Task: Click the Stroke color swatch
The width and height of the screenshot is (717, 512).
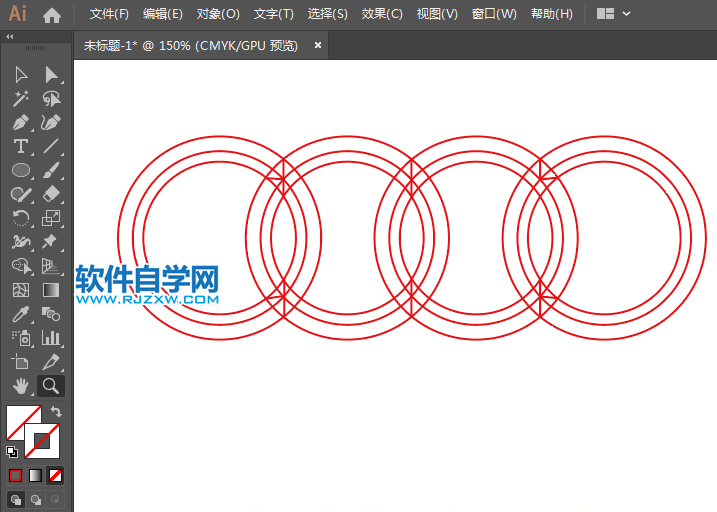Action: [x=42, y=441]
